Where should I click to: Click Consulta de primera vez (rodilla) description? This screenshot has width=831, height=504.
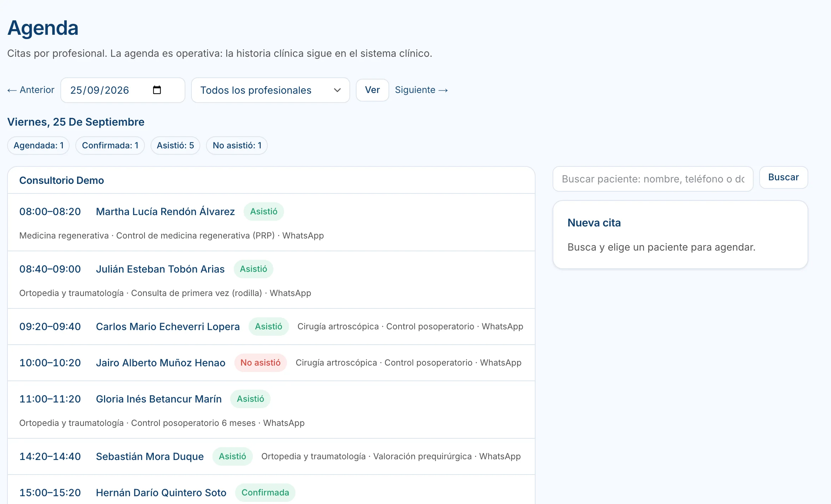coord(165,293)
